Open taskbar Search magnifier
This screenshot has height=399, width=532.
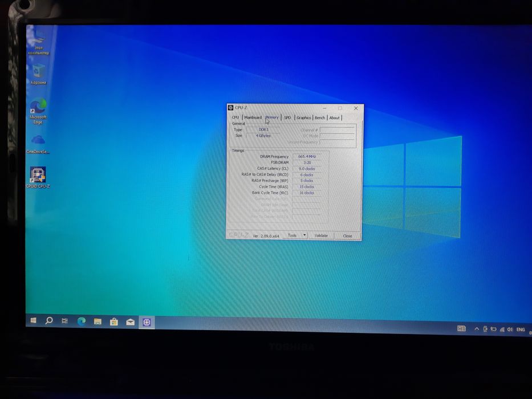(49, 320)
